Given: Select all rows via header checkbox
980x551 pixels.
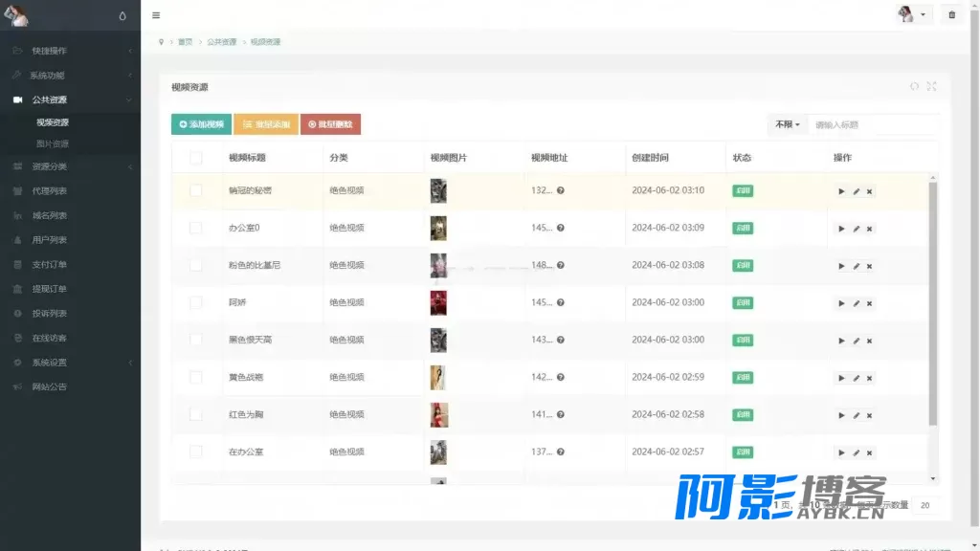Looking at the screenshot, I should click(195, 158).
